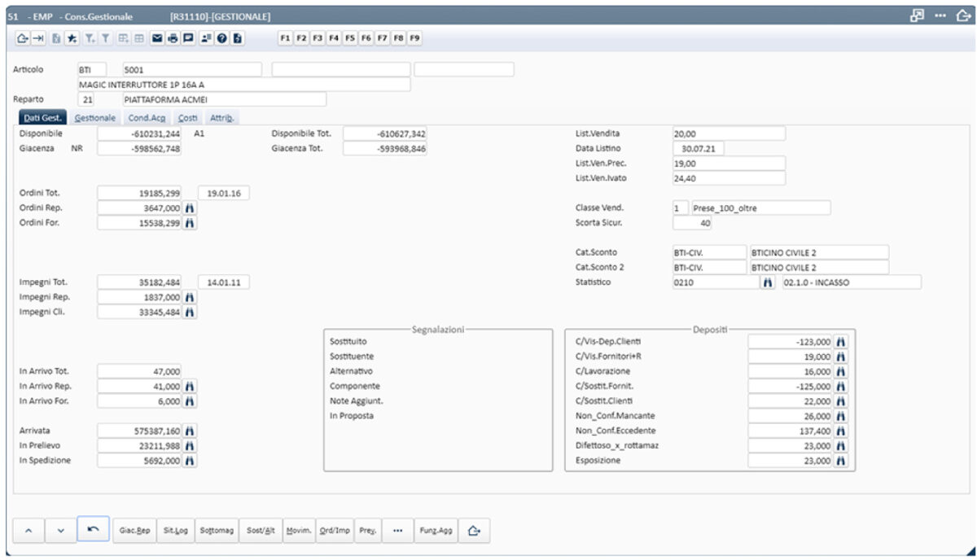Open the print function in the toolbar
The image size is (977, 560).
pyautogui.click(x=173, y=36)
